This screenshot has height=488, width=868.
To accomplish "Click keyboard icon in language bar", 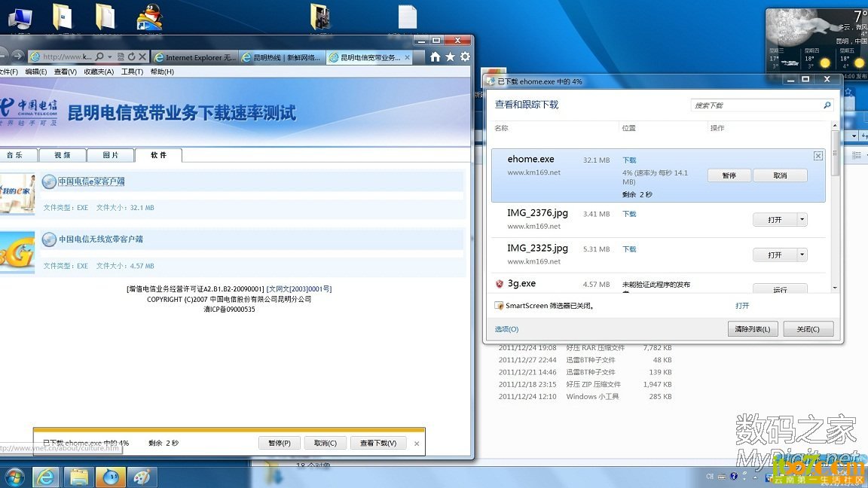I will coord(722,477).
